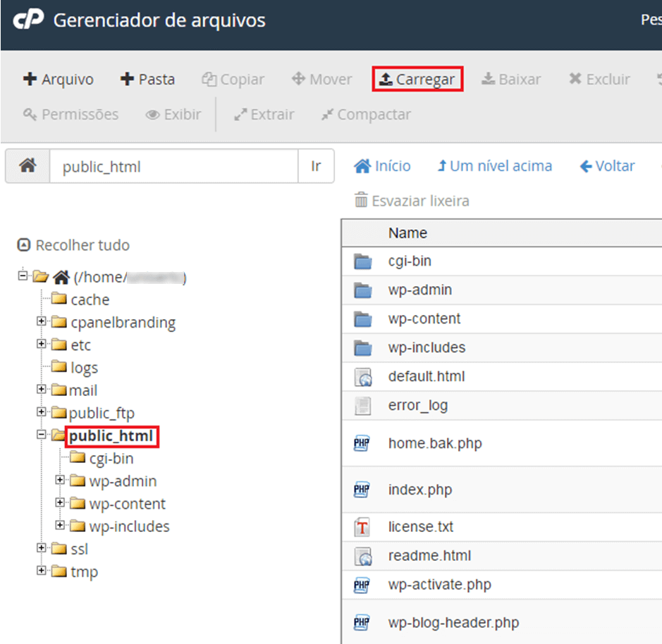This screenshot has width=662, height=644.
Task: Open the Permissões tool
Action: tap(71, 114)
